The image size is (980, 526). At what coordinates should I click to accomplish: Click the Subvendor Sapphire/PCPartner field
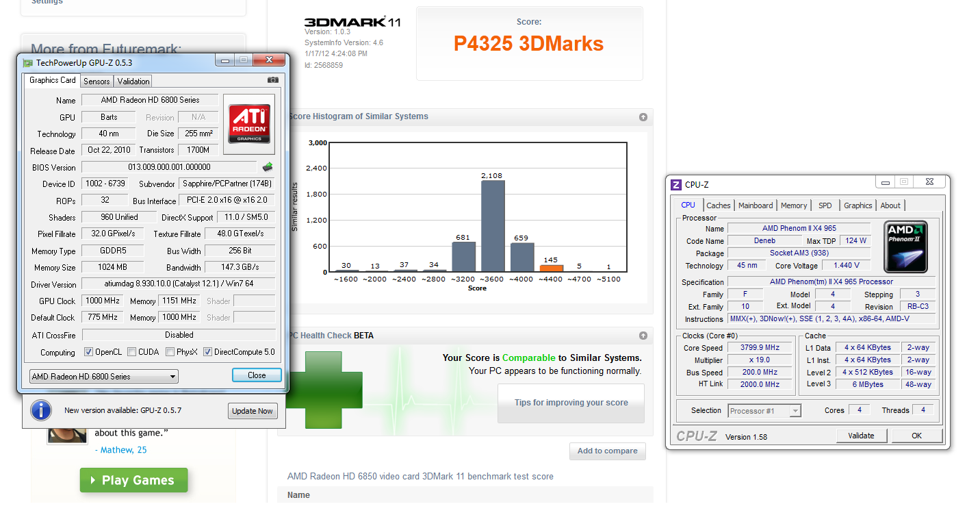click(x=227, y=184)
